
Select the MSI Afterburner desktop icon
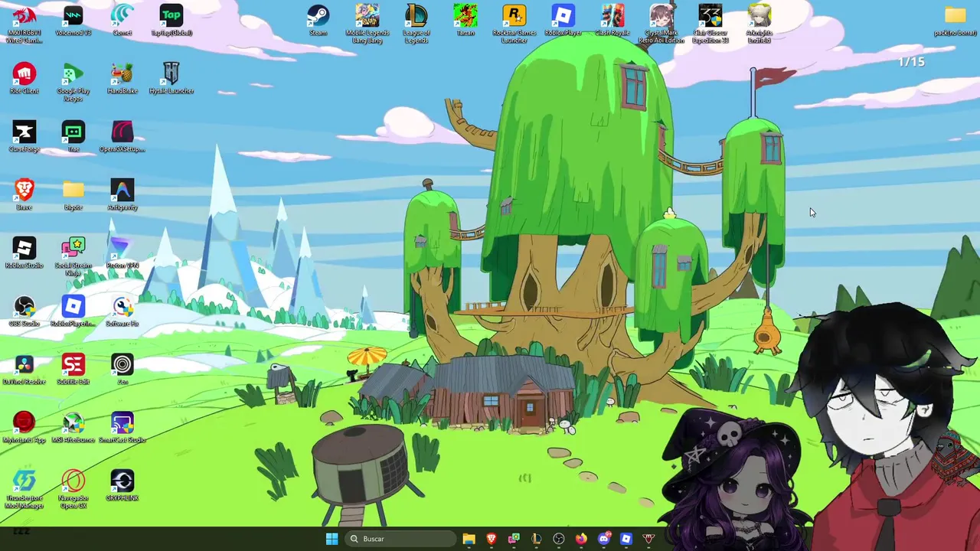point(73,428)
